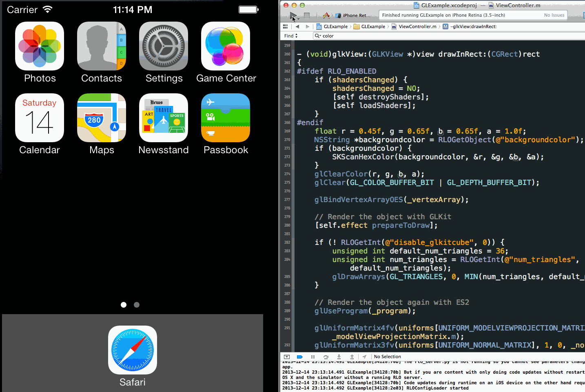
Task: Click the 'No Issues' status indicator
Action: (554, 15)
